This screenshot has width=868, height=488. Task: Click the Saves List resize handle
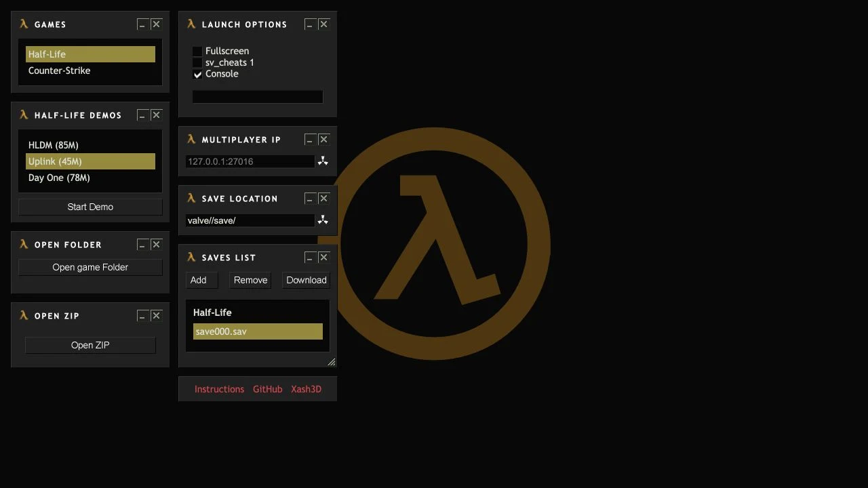point(332,362)
